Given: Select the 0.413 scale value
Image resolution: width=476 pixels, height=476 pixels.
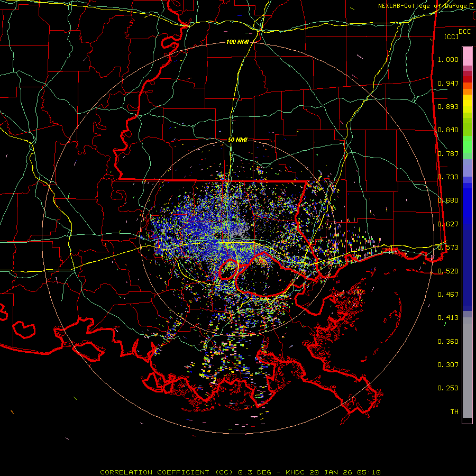Looking at the screenshot, I should (448, 318).
